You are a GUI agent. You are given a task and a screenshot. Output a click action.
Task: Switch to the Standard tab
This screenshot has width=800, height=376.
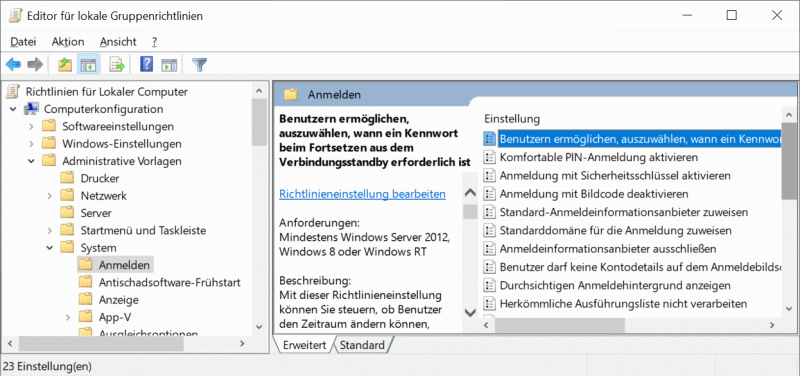click(x=362, y=345)
